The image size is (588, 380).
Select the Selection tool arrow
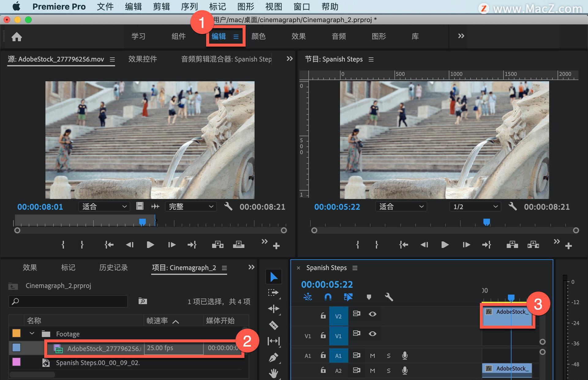pyautogui.click(x=273, y=277)
